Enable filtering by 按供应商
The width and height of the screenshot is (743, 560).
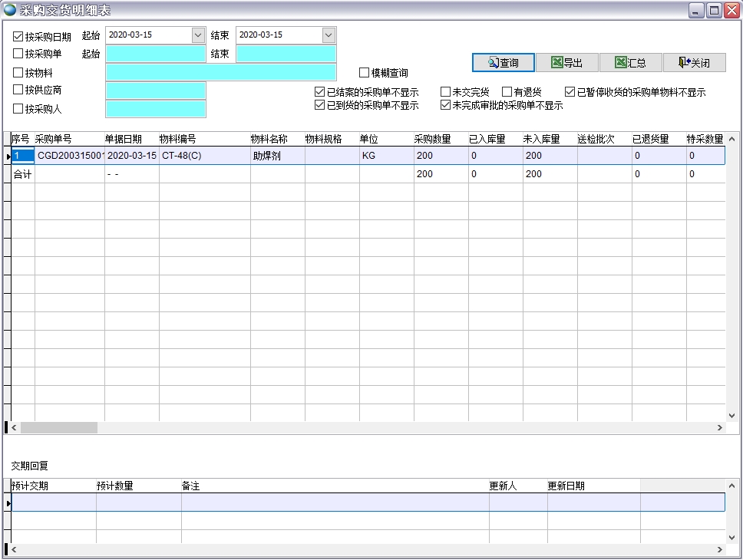click(18, 91)
